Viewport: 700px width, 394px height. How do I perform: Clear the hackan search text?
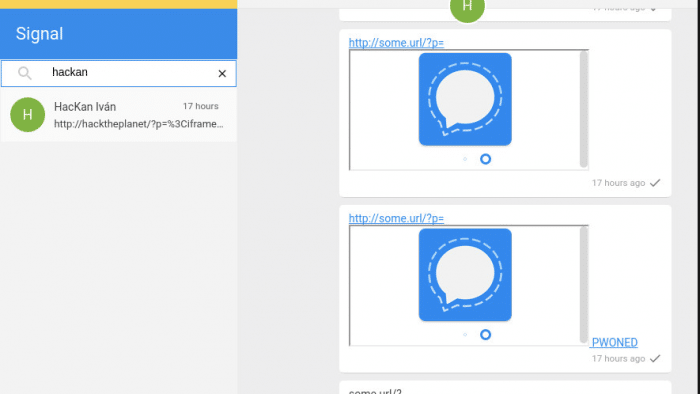222,74
